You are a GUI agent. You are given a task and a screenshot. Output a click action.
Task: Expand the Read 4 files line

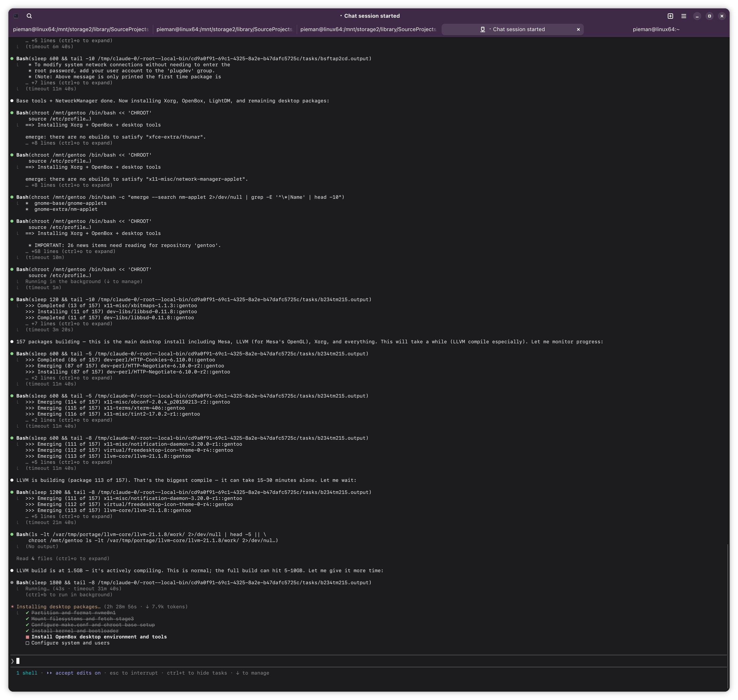pyautogui.click(x=63, y=558)
